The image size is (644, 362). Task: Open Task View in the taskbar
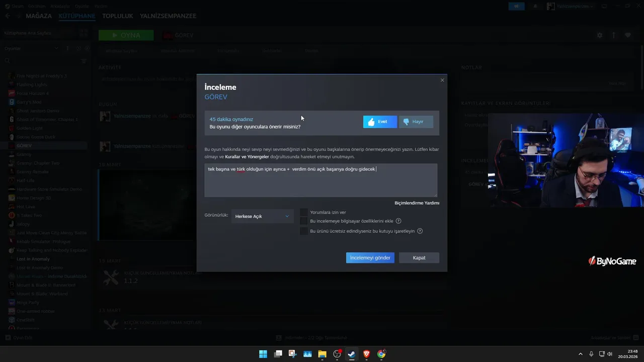pos(278,354)
